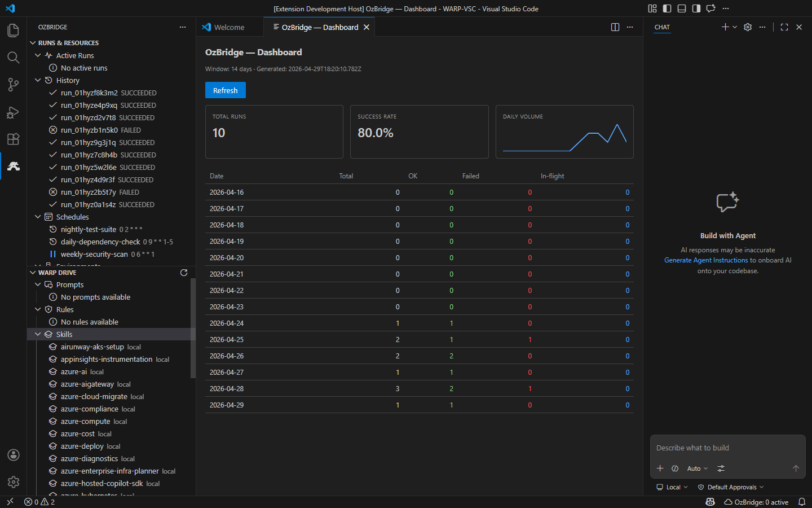Toggle chat from title bar icon

711,8
